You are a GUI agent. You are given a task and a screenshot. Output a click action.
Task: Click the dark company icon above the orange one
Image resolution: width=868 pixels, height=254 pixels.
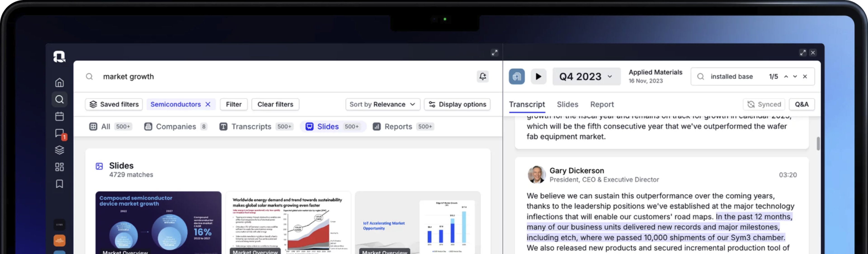(59, 225)
